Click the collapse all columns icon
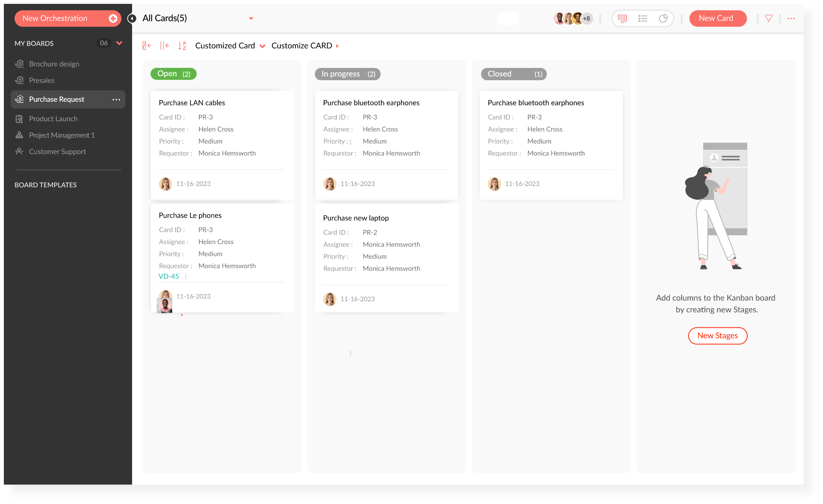 pos(164,46)
